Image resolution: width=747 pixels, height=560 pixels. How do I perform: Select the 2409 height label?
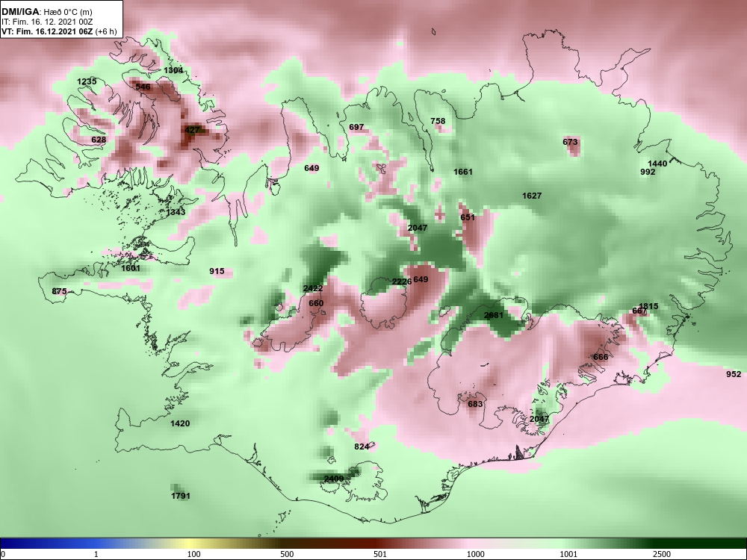click(334, 479)
